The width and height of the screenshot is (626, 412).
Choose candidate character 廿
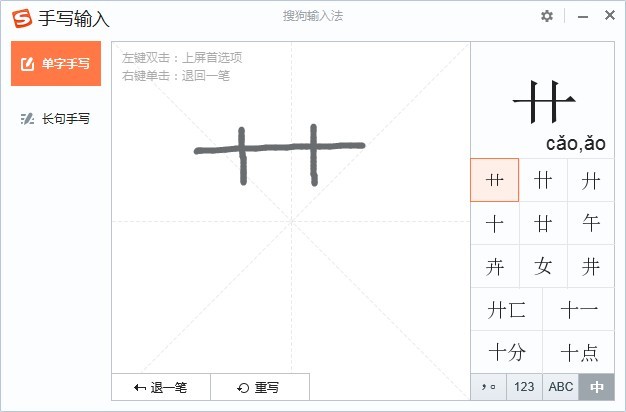[543, 223]
